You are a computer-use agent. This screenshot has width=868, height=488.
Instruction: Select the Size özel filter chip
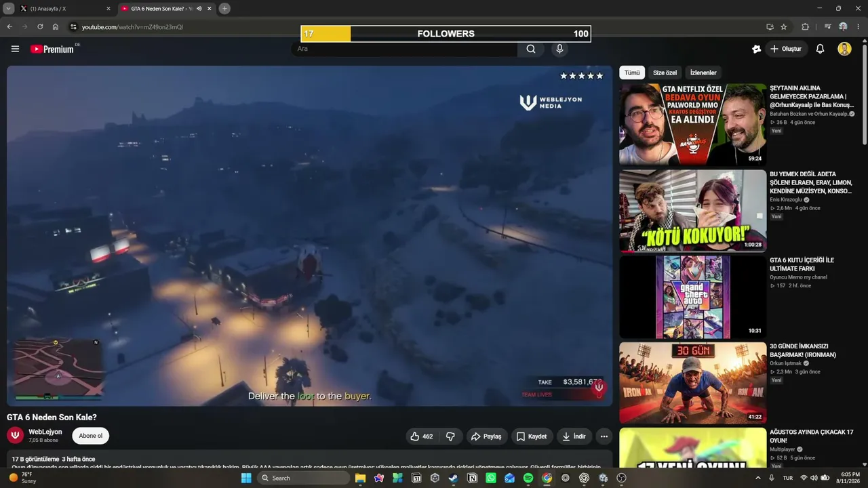pyautogui.click(x=665, y=73)
